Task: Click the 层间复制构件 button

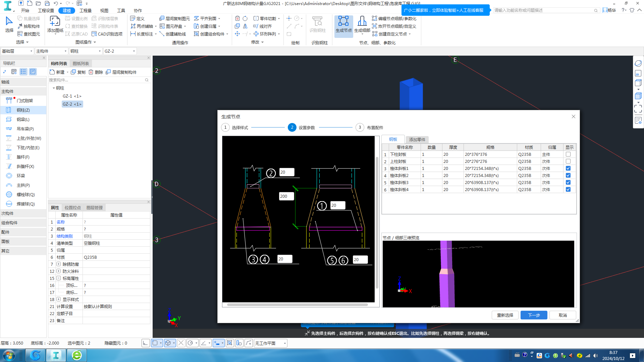Action: tap(121, 72)
